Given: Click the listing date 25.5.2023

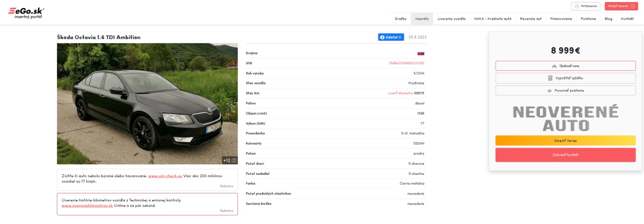Looking at the screenshot, I should pyautogui.click(x=417, y=37).
